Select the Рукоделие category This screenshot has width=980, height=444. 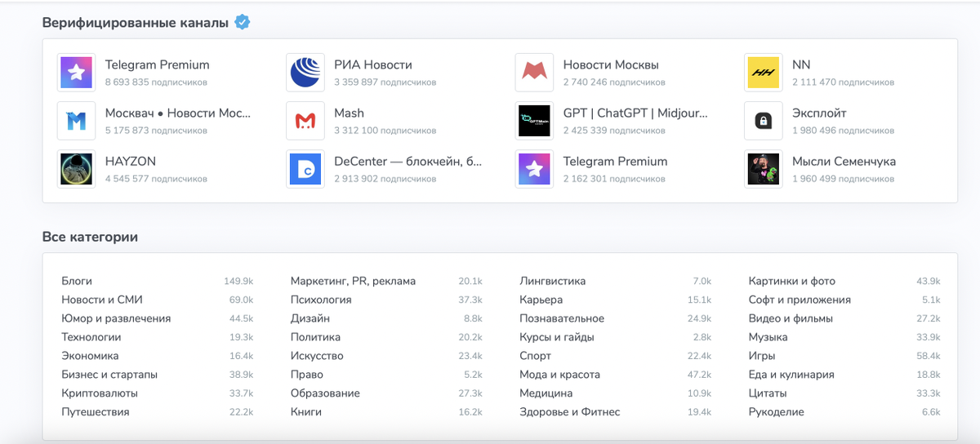coord(777,412)
